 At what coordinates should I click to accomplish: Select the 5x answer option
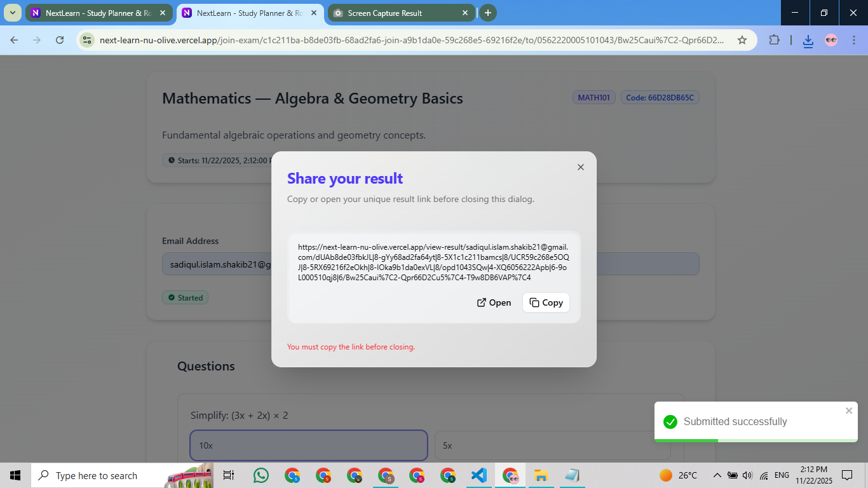coord(552,445)
